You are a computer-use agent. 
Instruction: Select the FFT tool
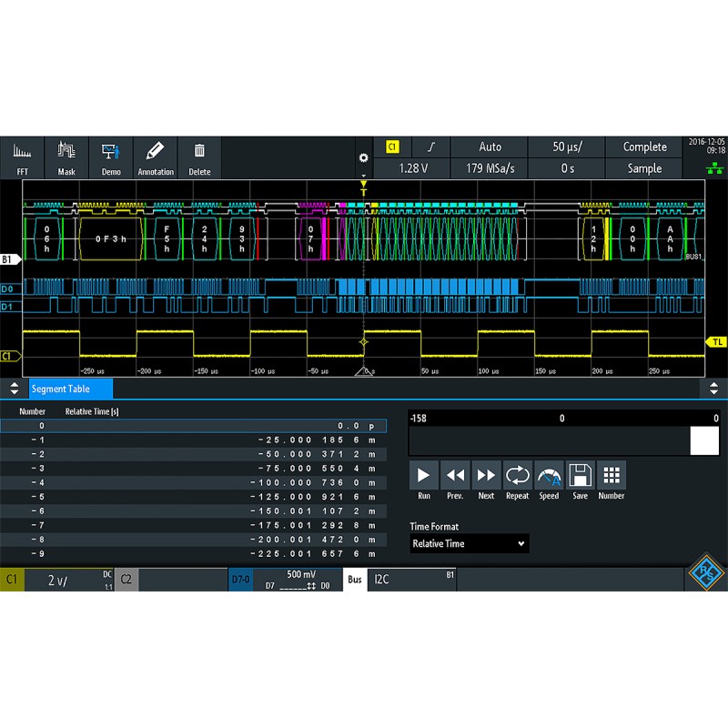(x=22, y=157)
